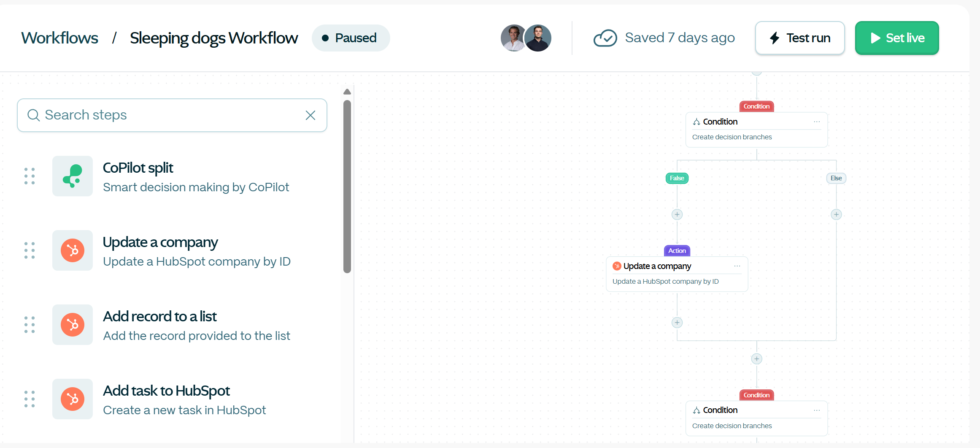
Task: Click the steps panel scrollbar thumb
Action: coord(347,187)
